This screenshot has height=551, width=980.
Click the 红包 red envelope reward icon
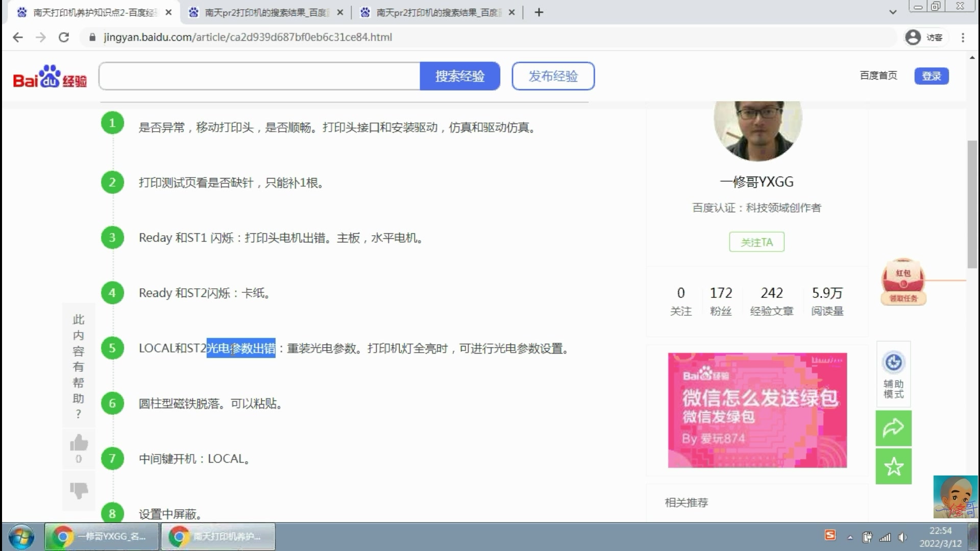(902, 281)
